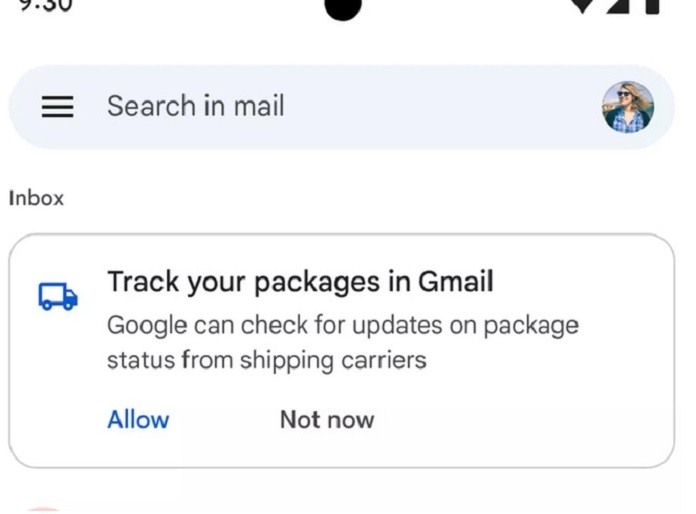Dismiss the prompt with Not now

coord(327,419)
